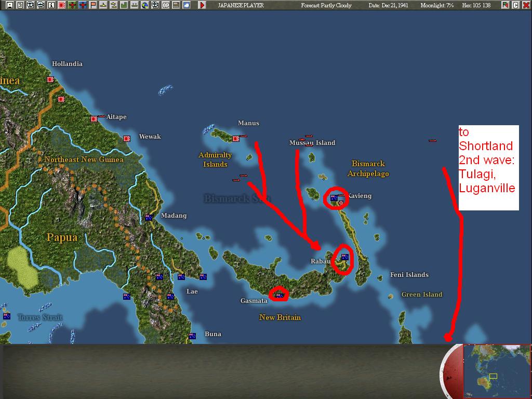Select Japanese base flag at Aitape

tap(94, 119)
